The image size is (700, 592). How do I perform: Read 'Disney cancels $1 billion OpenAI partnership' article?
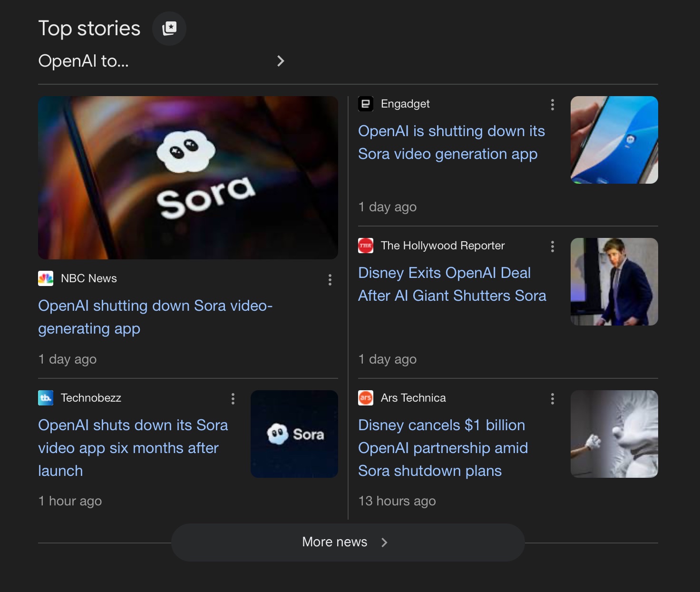(442, 448)
